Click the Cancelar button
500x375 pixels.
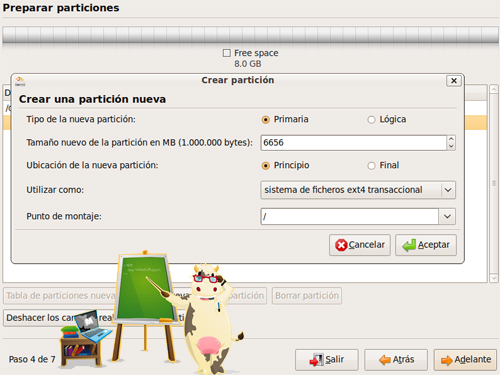point(360,245)
